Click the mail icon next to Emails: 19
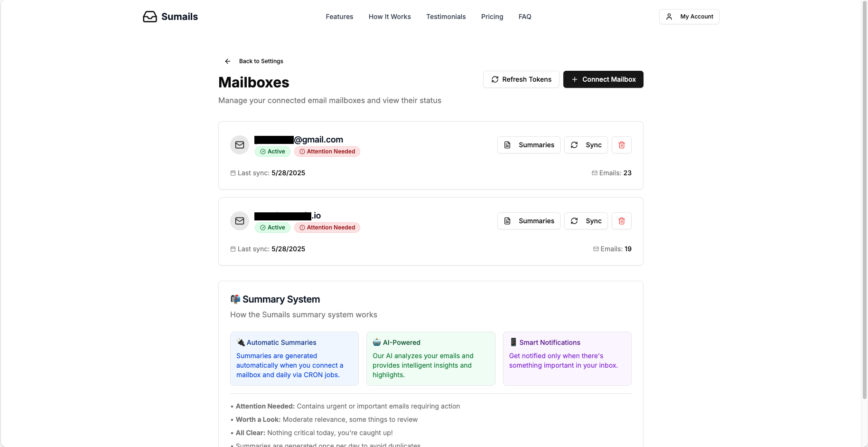 click(x=596, y=249)
